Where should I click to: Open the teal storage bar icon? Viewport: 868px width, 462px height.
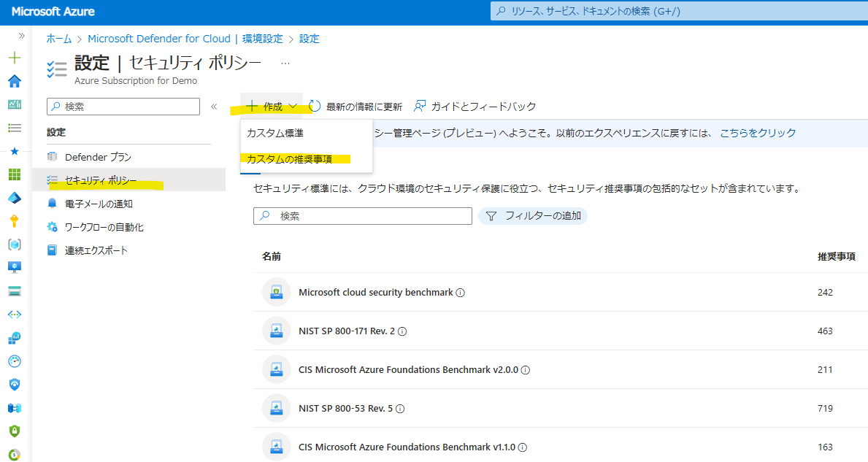(x=15, y=291)
